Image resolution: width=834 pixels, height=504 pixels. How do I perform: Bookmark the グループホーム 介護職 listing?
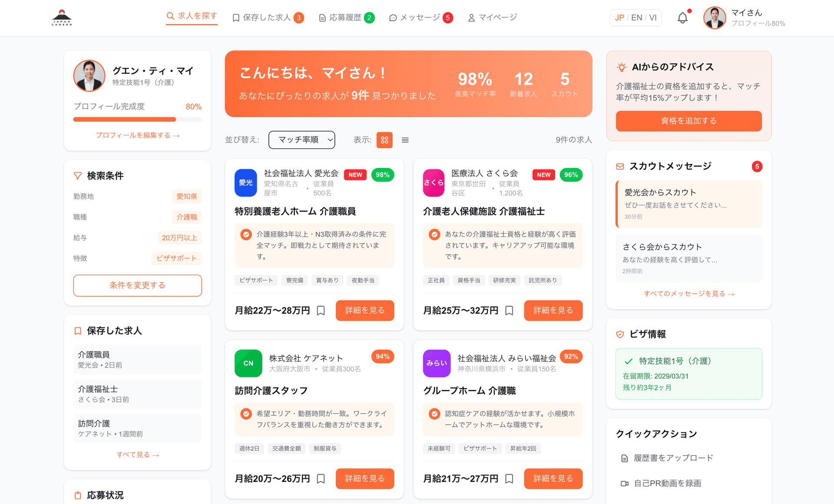point(509,478)
